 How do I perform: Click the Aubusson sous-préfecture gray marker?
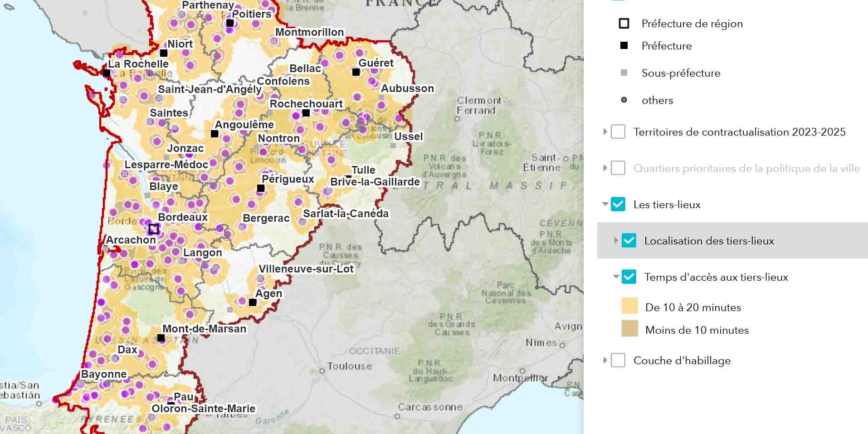click(x=381, y=98)
